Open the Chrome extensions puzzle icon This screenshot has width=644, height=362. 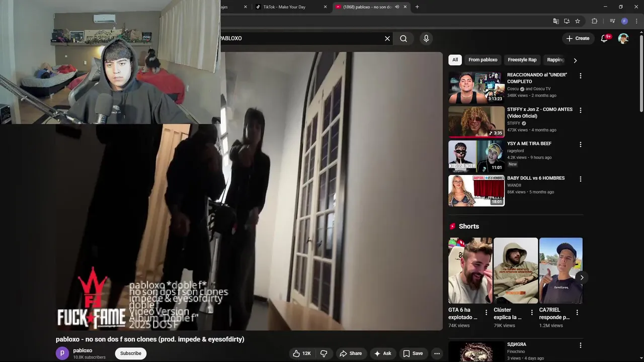[594, 21]
